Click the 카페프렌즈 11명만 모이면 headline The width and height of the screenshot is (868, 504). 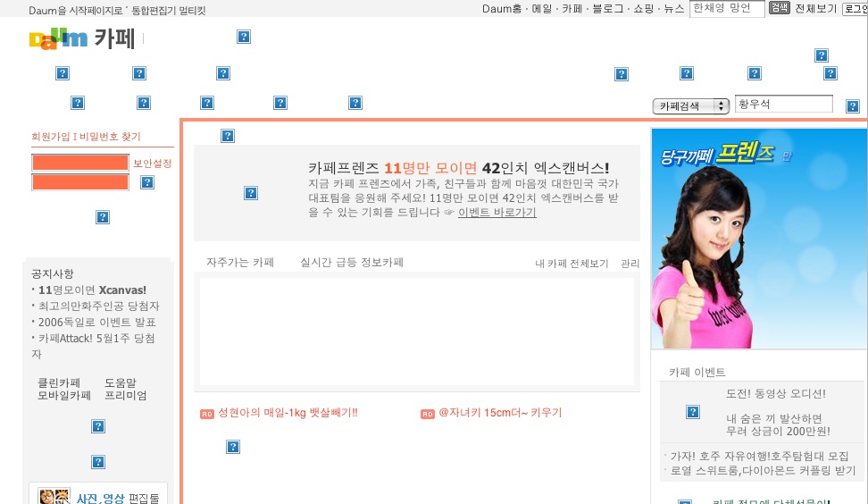(458, 168)
